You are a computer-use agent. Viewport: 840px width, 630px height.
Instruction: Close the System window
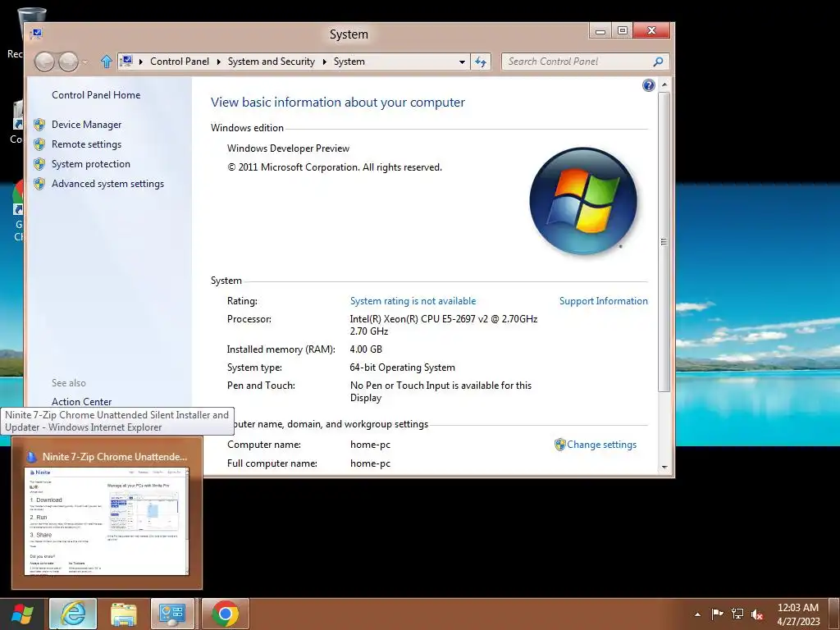click(651, 31)
